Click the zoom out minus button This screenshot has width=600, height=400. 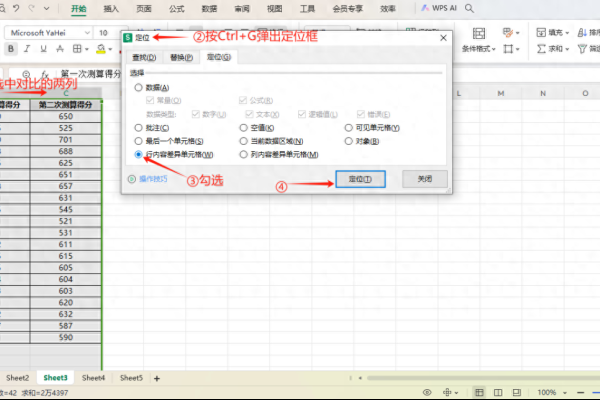coord(580,392)
